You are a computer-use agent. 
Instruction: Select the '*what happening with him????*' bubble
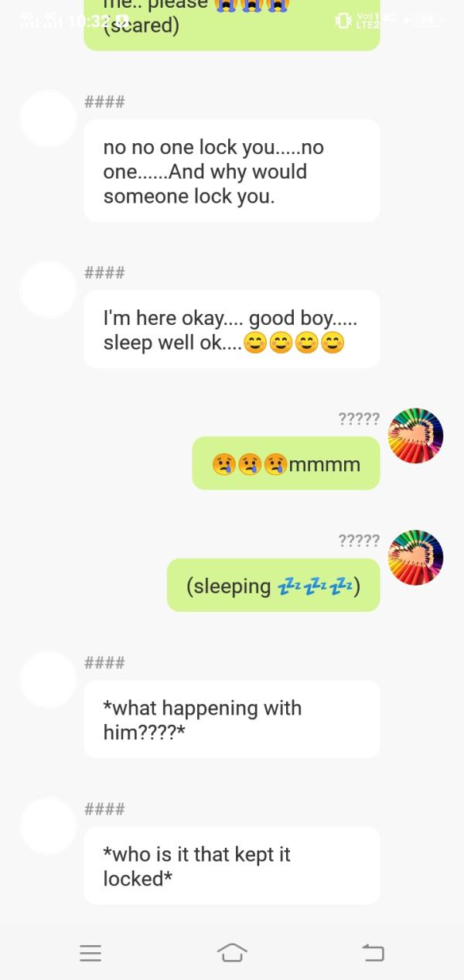coord(232,719)
